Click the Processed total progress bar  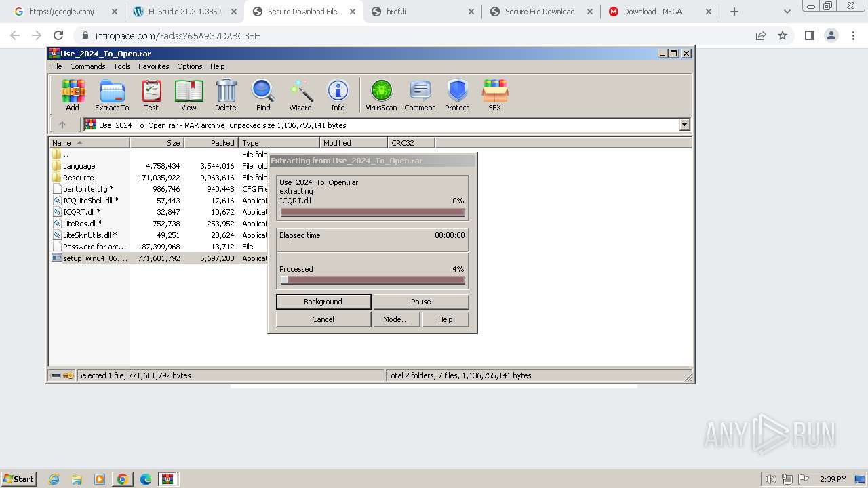coord(373,281)
